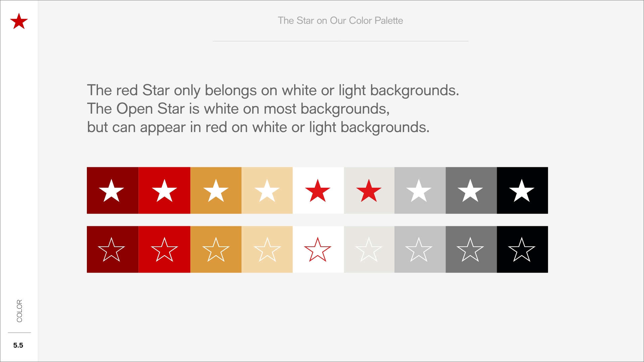
Task: Click the red star logo in sidebar
Action: [19, 21]
